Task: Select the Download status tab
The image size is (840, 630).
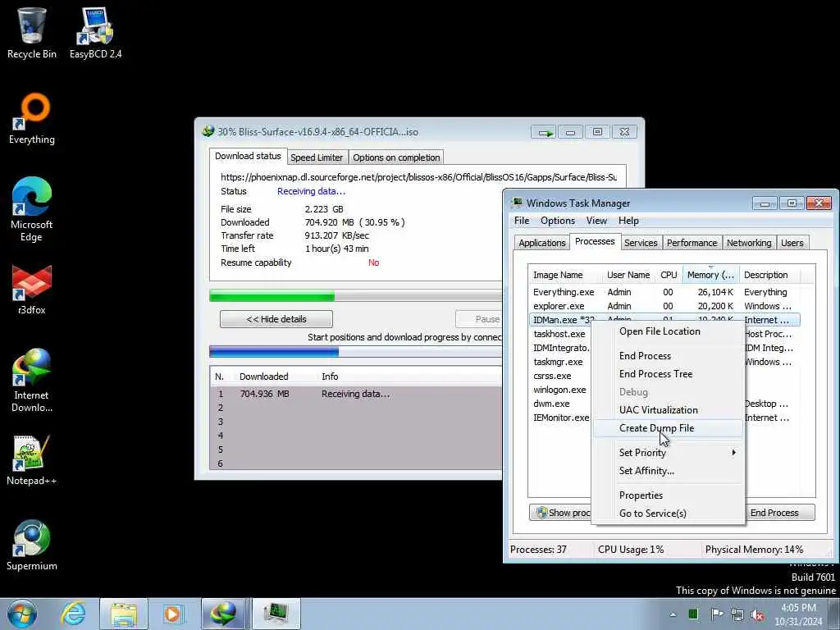Action: click(248, 156)
